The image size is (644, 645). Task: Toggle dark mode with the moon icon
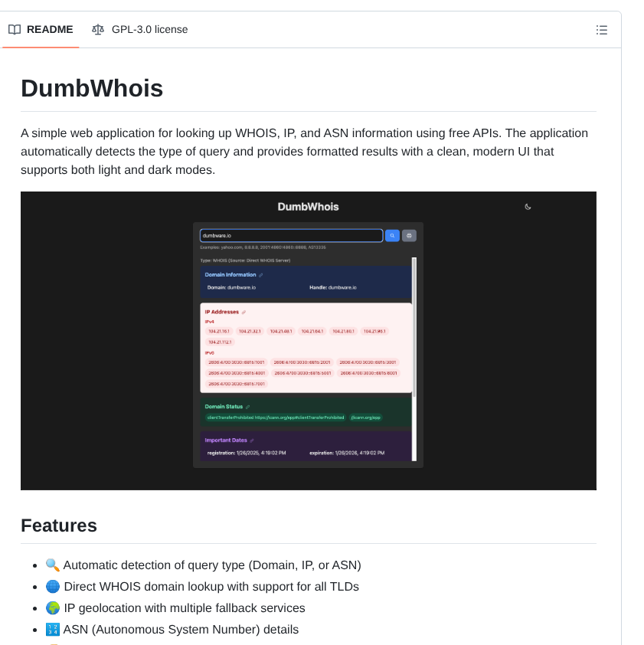pyautogui.click(x=528, y=207)
